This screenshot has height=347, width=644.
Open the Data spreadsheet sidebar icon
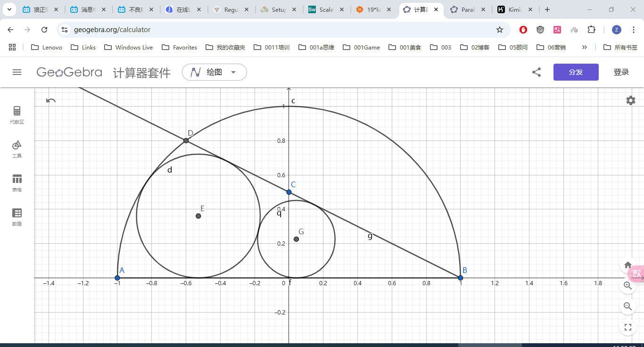(17, 217)
